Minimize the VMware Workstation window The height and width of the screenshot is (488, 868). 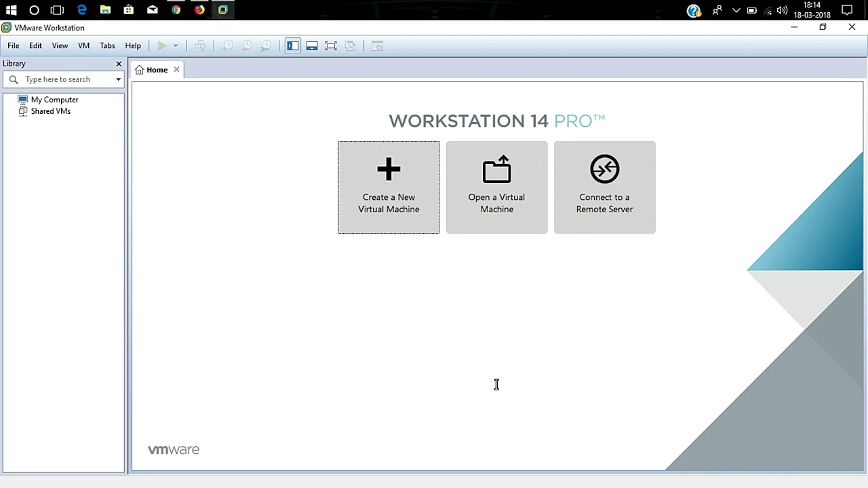pos(794,27)
